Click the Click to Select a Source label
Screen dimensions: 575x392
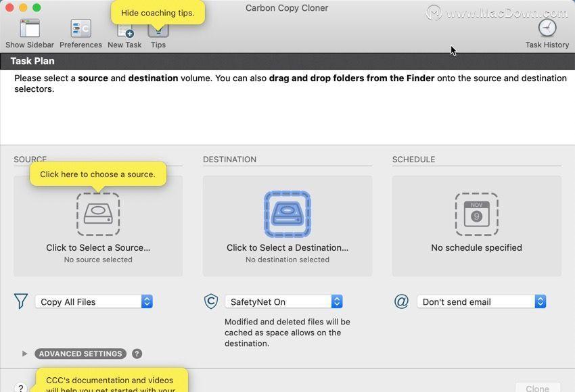click(98, 247)
